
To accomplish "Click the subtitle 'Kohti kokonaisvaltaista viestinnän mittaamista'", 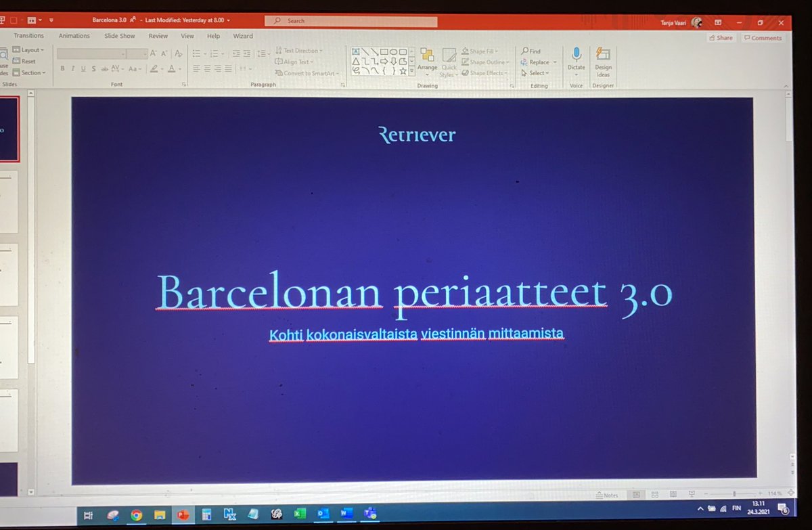I will (417, 334).
